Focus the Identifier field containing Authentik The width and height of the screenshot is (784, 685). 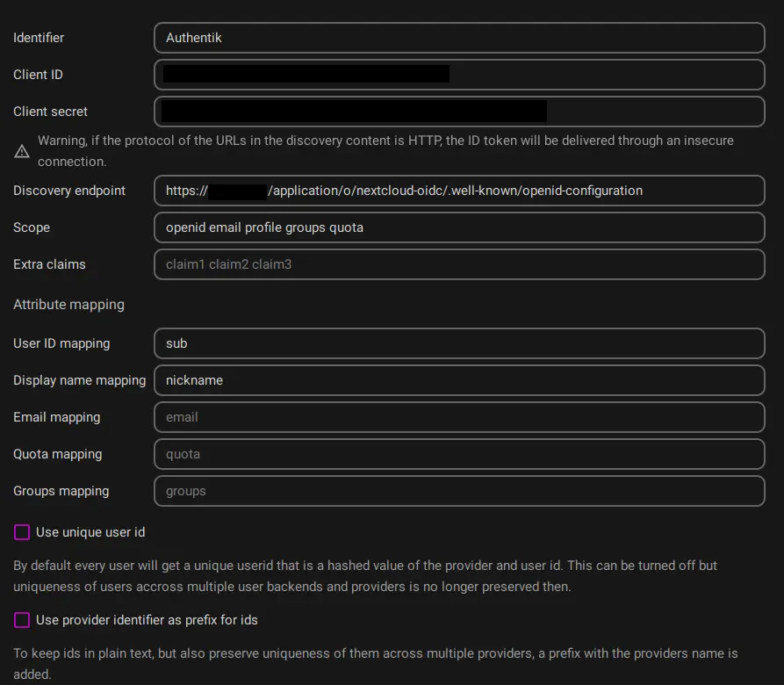coord(458,38)
